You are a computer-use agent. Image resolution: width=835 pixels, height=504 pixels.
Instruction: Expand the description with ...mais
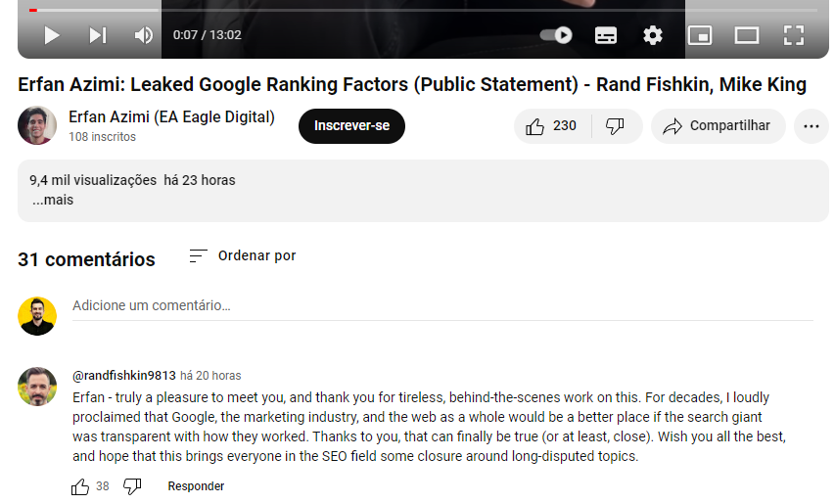click(53, 200)
